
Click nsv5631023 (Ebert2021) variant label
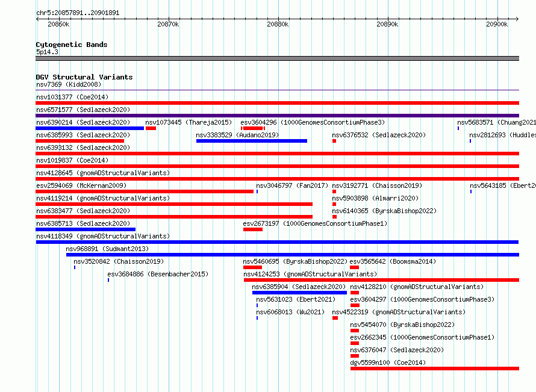click(296, 299)
